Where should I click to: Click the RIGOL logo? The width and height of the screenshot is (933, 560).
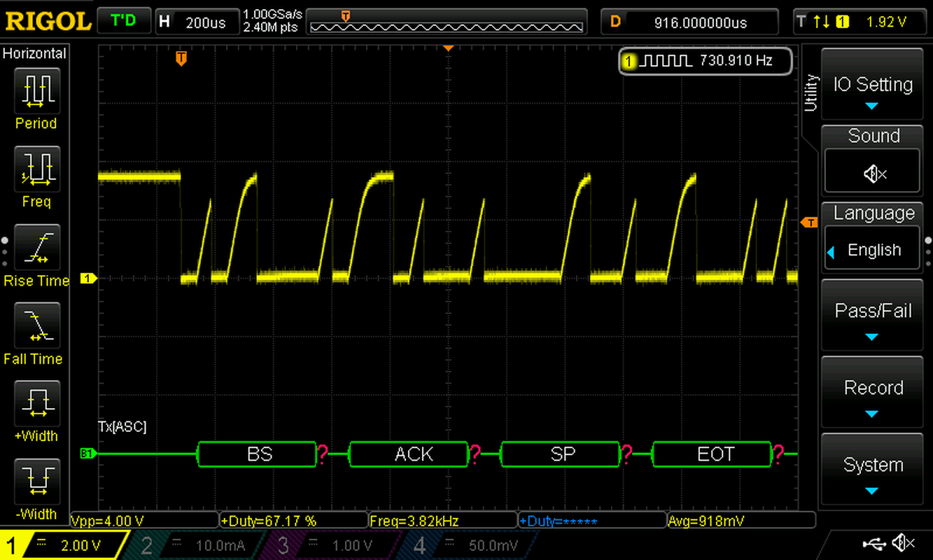(48, 21)
